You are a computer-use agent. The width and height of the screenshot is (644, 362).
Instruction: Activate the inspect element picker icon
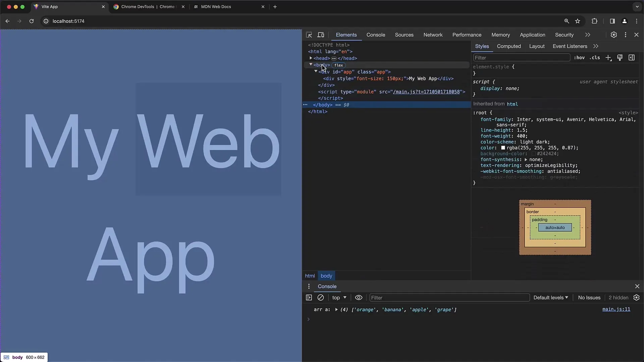click(309, 35)
